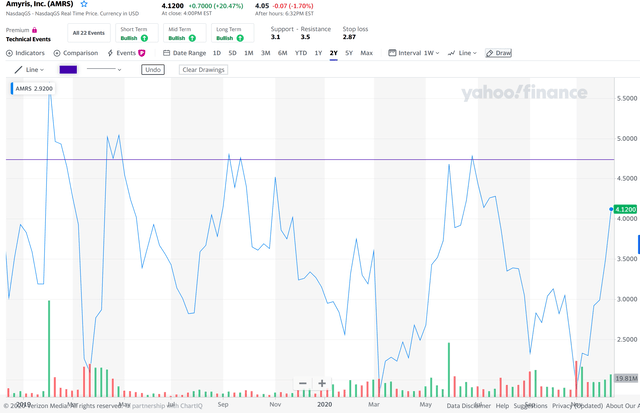
Task: Click the Clear Drawings button
Action: 203,70
